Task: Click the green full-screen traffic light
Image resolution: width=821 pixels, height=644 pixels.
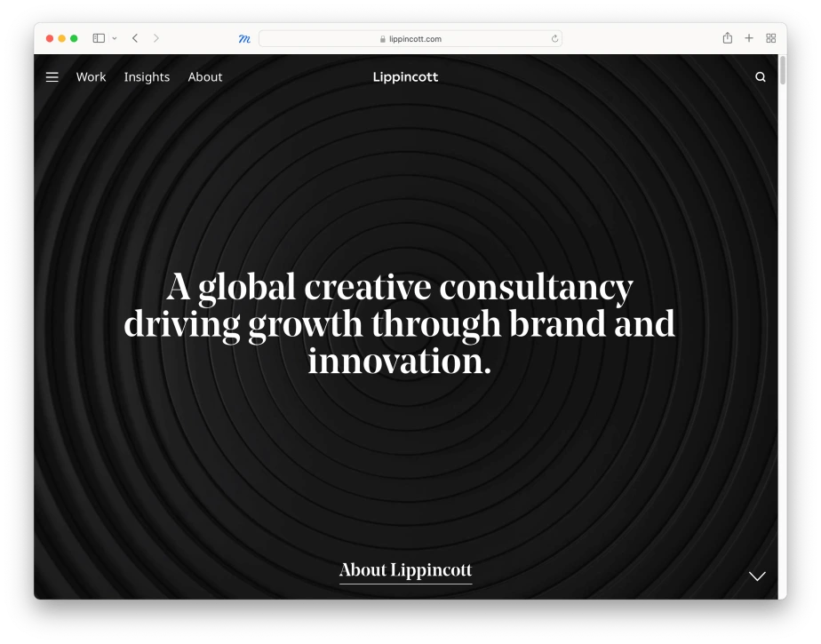Action: tap(72, 38)
